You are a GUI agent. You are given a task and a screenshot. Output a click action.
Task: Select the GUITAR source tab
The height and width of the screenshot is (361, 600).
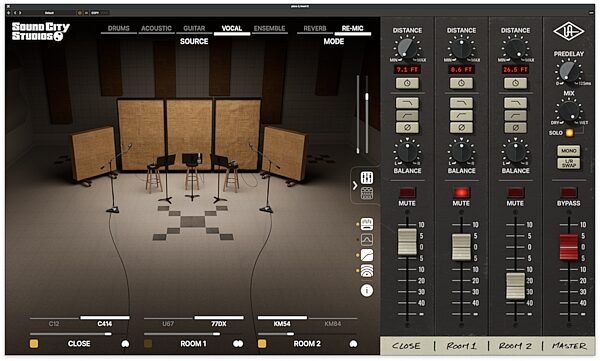pyautogui.click(x=194, y=28)
